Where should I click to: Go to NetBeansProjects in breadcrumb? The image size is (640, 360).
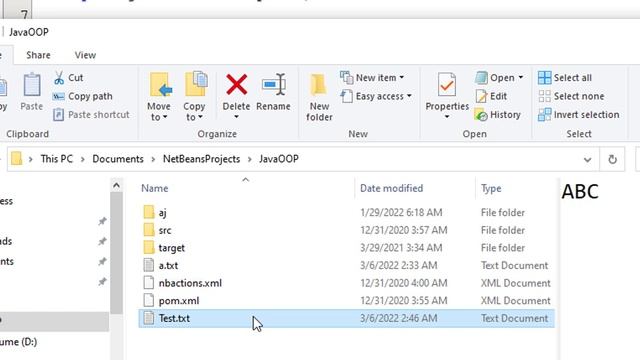pyautogui.click(x=201, y=159)
